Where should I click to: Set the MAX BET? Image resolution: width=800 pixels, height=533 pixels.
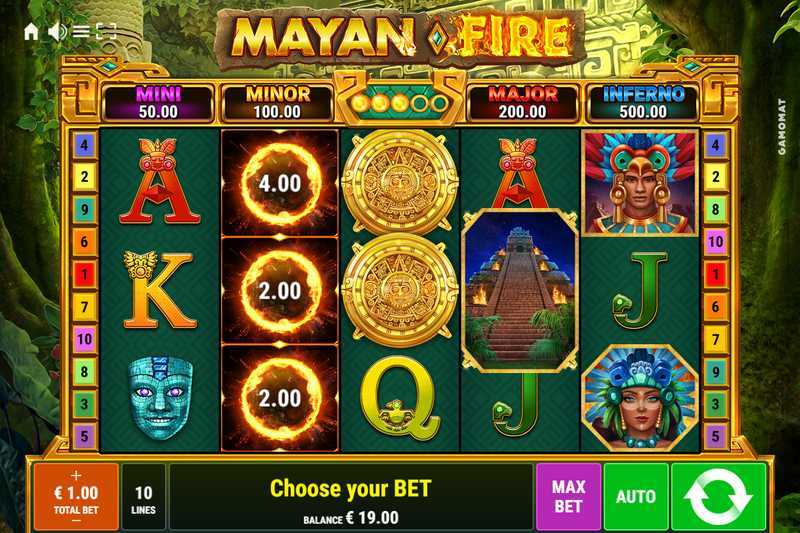tap(568, 497)
